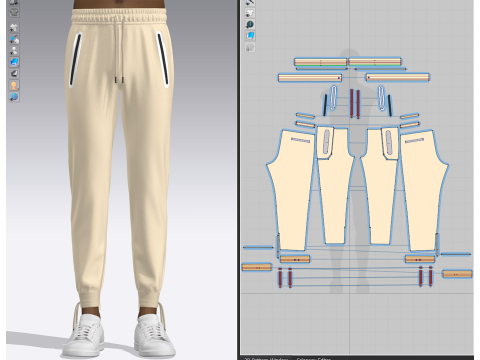480x360 pixels.
Task: Toggle show pattern shirt icon in 2D window
Action: coord(250,13)
